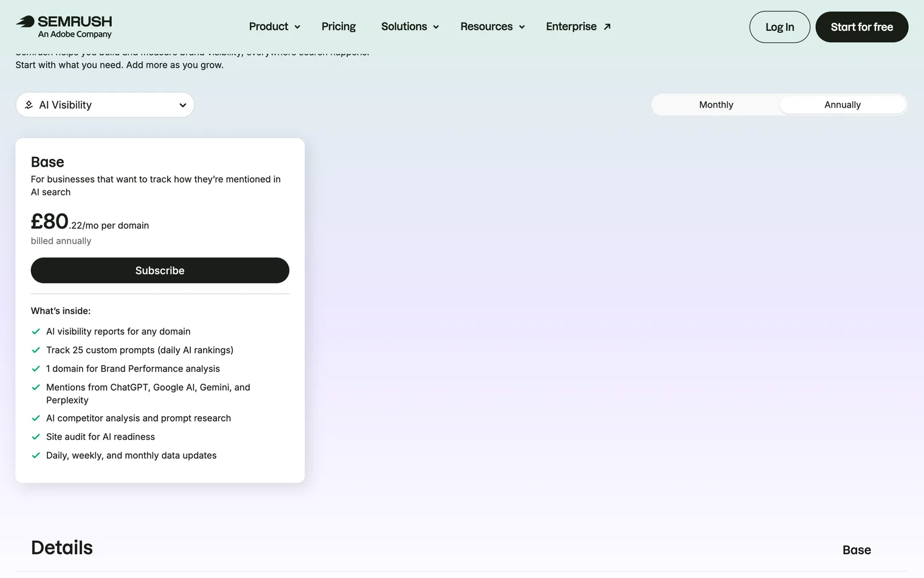Click the Details section heading
Viewport: 924px width, 578px height.
pyautogui.click(x=62, y=548)
